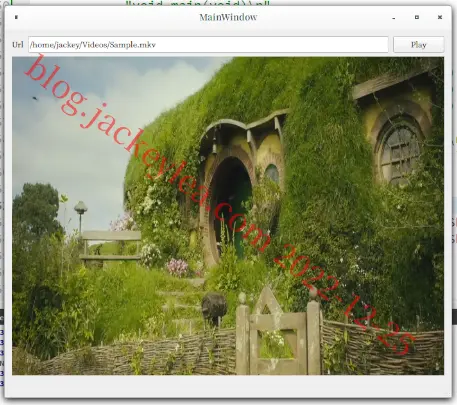Click the black sheep in the video frame
Viewport: 457px width, 405px height.
pos(214,309)
